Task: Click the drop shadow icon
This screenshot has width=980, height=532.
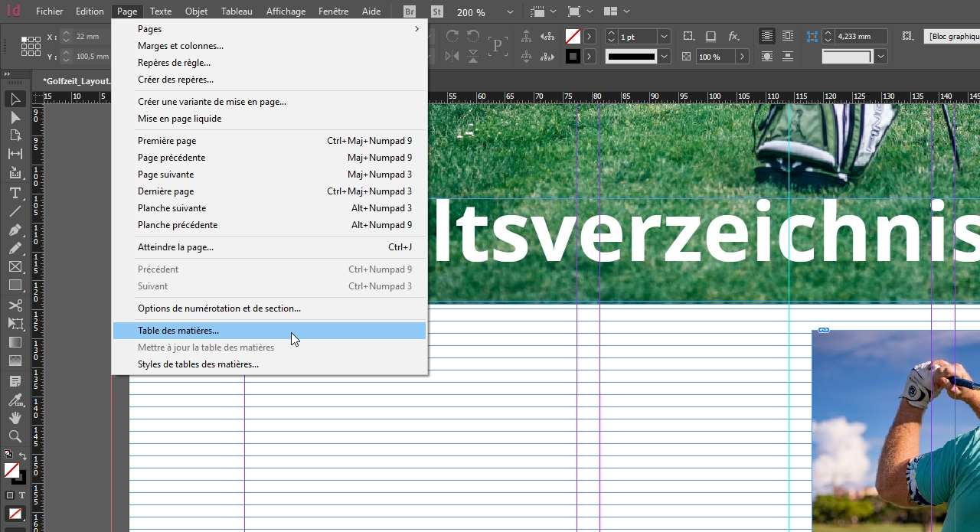Action: [x=711, y=36]
